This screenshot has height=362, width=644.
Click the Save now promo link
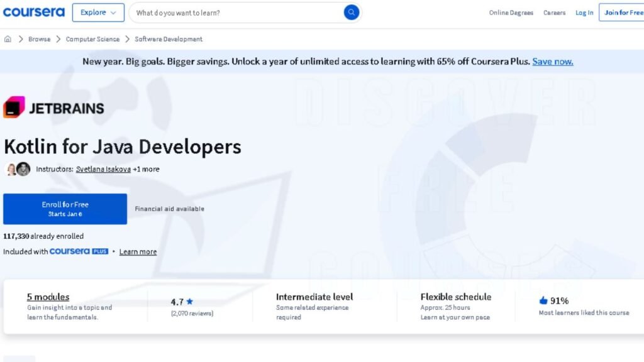(553, 61)
